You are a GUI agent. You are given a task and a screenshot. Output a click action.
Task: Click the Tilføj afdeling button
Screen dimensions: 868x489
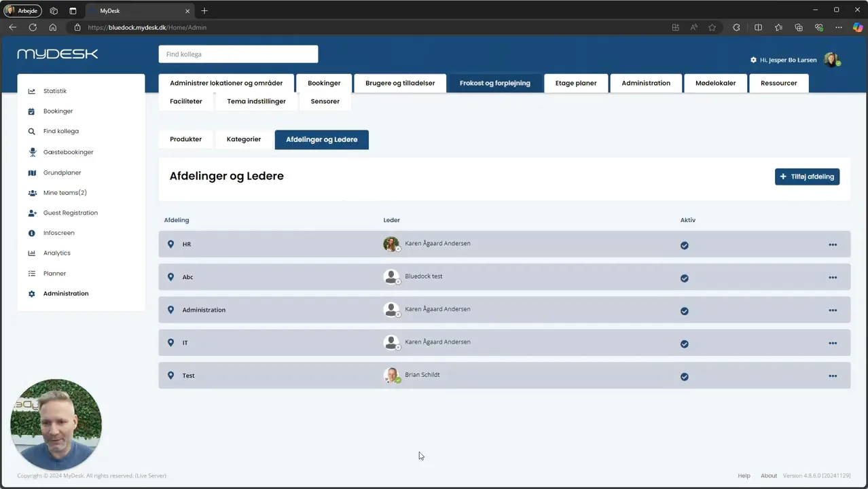tap(807, 177)
